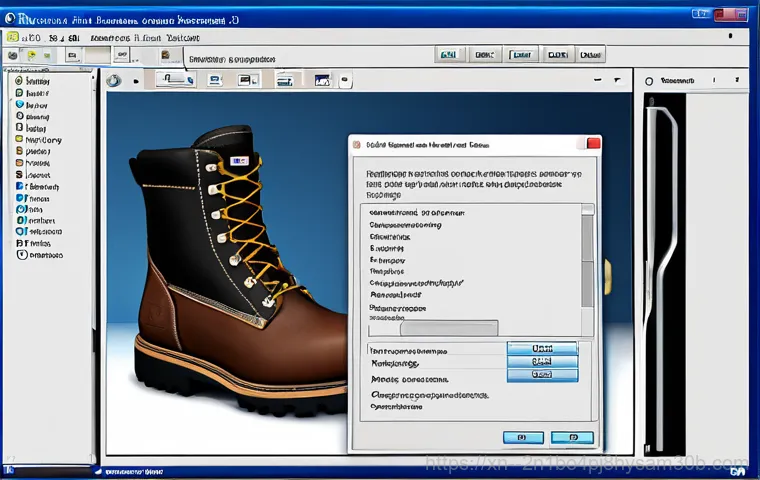Click the application logo in the title bar
Viewport: 760px width, 480px height.
coord(10,18)
